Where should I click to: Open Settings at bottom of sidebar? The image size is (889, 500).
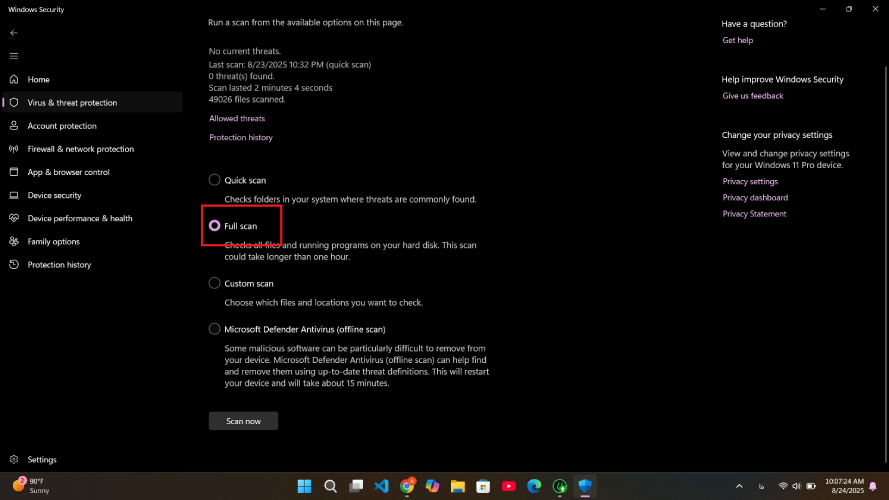click(42, 460)
